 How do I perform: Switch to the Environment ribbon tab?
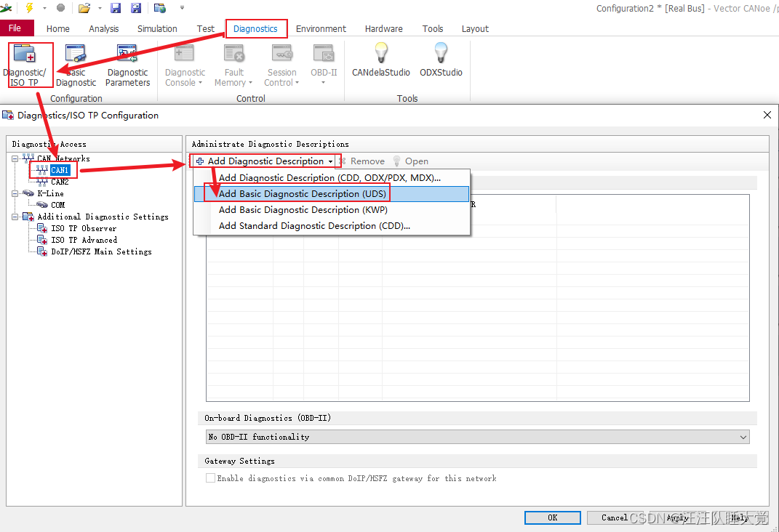point(321,29)
